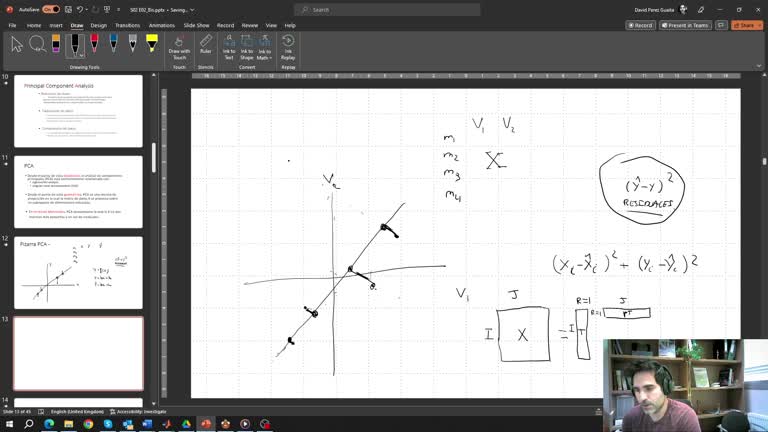Click the Ruler stencil icon
The height and width of the screenshot is (432, 768).
[206, 44]
